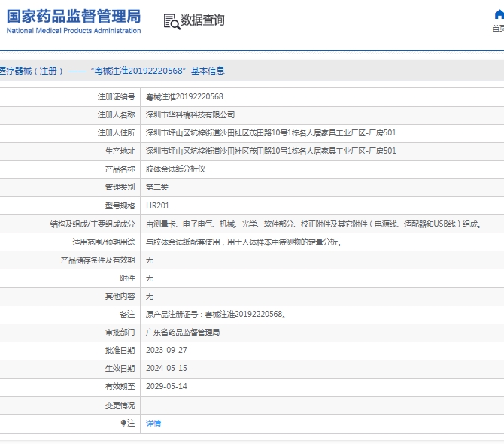Select effective date 2024-05-15
The height and width of the screenshot is (444, 504).
[x=166, y=368]
